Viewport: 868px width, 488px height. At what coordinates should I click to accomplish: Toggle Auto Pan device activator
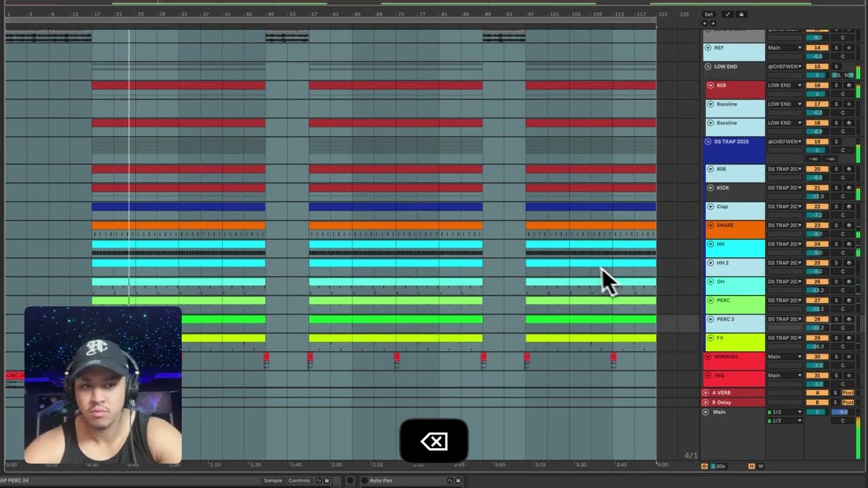[x=364, y=481]
